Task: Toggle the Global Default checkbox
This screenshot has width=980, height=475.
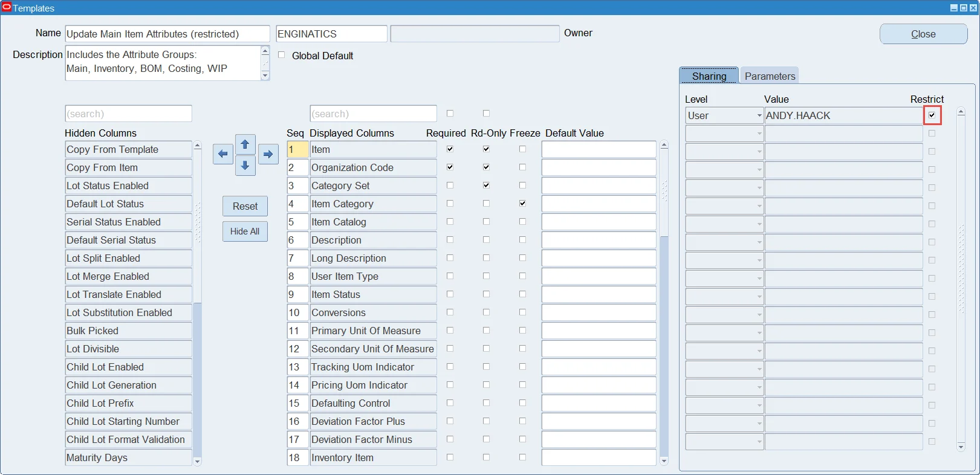Action: (281, 55)
